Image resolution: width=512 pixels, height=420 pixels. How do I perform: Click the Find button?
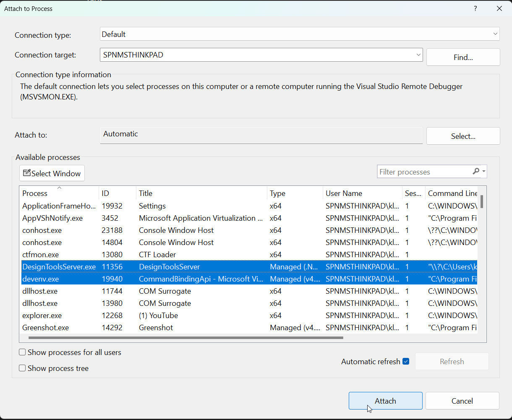[x=463, y=57]
